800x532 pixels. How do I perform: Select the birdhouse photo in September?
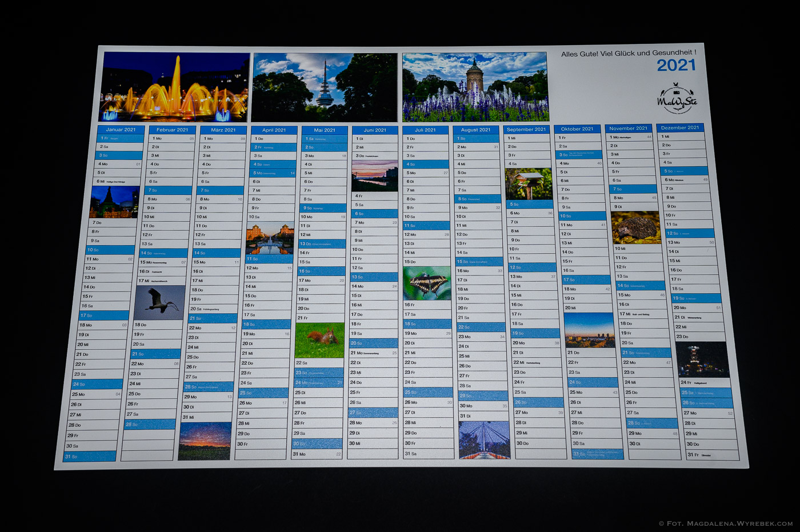click(x=529, y=183)
